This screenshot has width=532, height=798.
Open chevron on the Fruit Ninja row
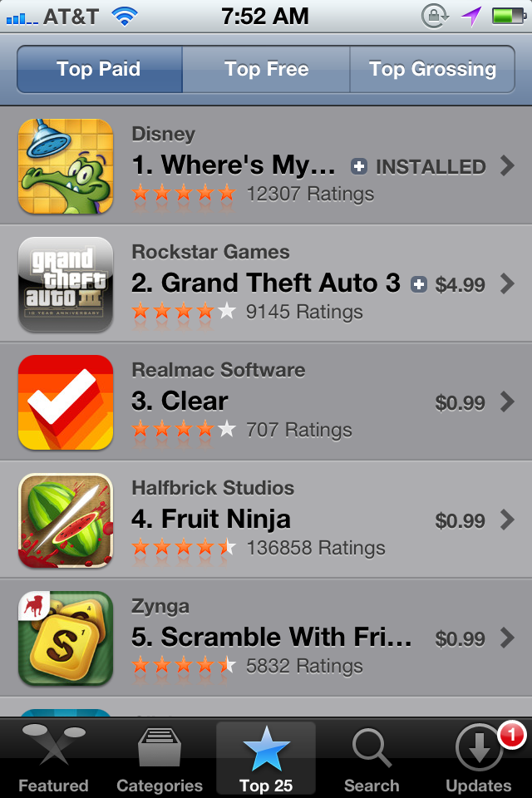click(507, 520)
